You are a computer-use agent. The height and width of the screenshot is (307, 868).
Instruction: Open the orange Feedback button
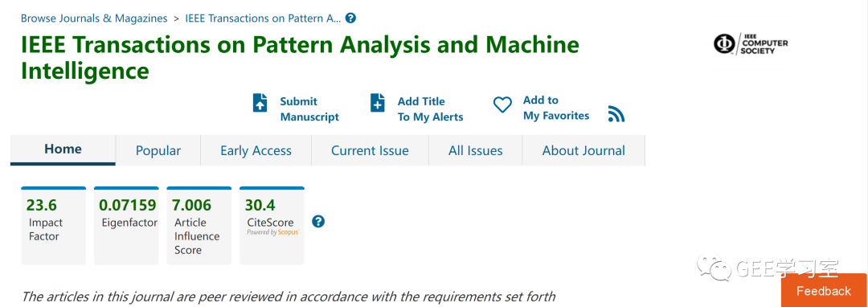(825, 290)
